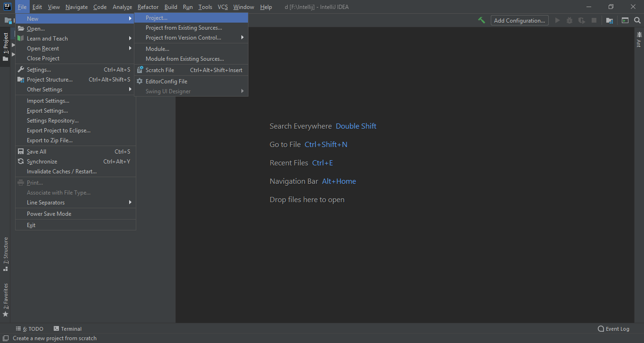Click Exit in the File menu

75,225
